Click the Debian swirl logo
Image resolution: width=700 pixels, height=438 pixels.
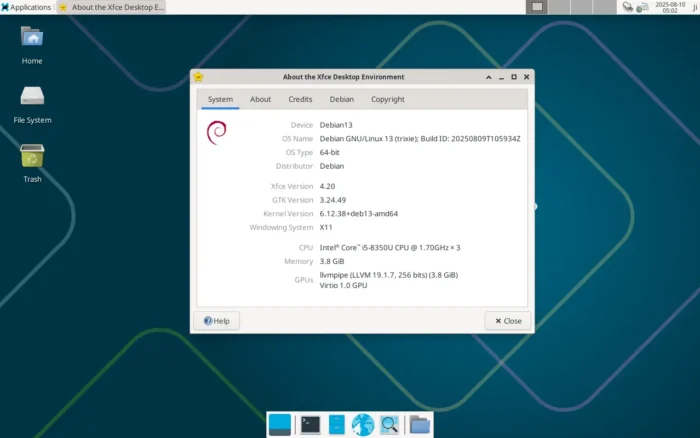[215, 133]
